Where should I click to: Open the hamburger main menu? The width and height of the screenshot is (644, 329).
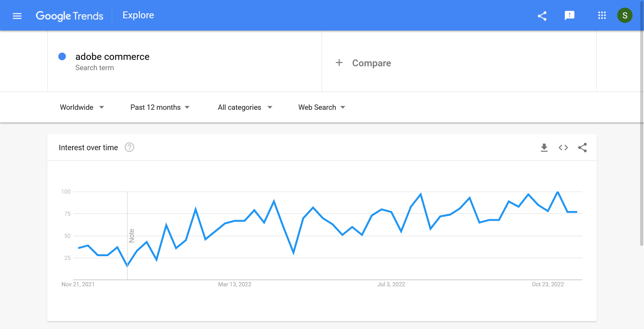pos(17,16)
